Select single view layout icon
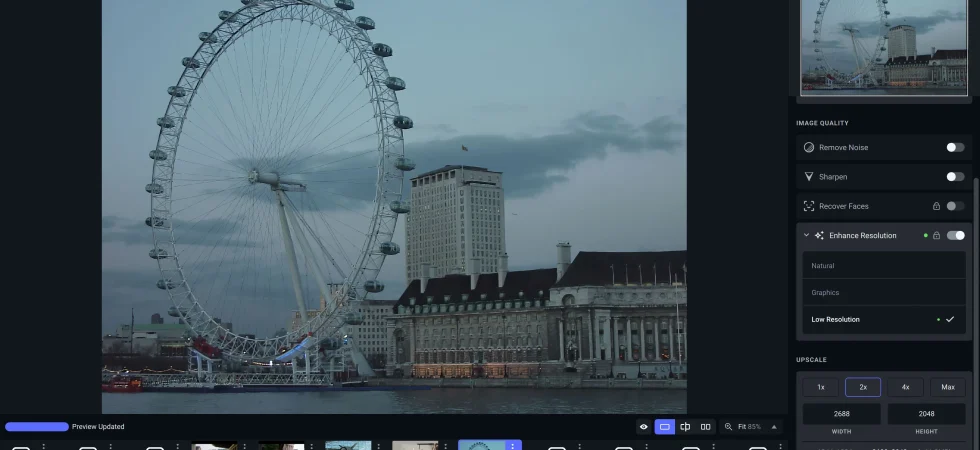The image size is (980, 450). click(x=664, y=427)
